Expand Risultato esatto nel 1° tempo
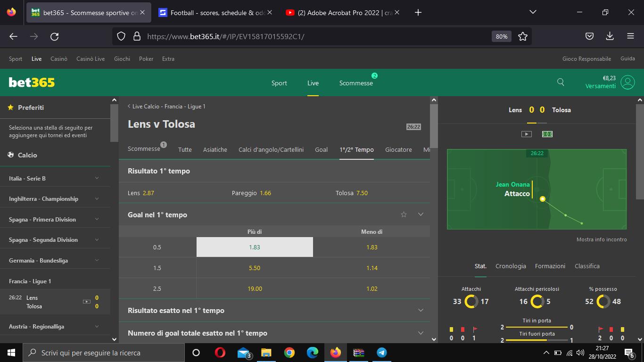The height and width of the screenshot is (362, 644). 421,310
